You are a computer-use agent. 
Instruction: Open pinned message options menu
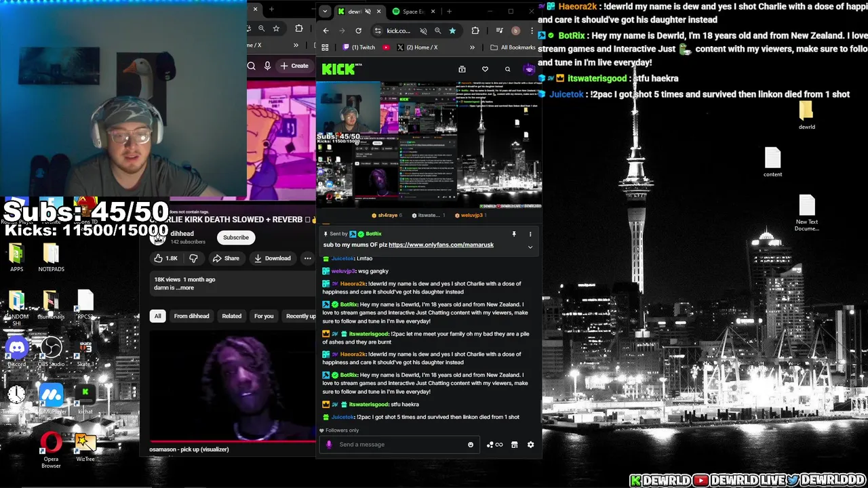click(530, 234)
